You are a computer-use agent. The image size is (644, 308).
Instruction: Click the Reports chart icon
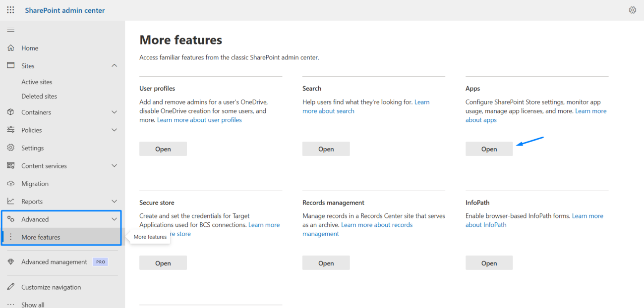pos(10,201)
